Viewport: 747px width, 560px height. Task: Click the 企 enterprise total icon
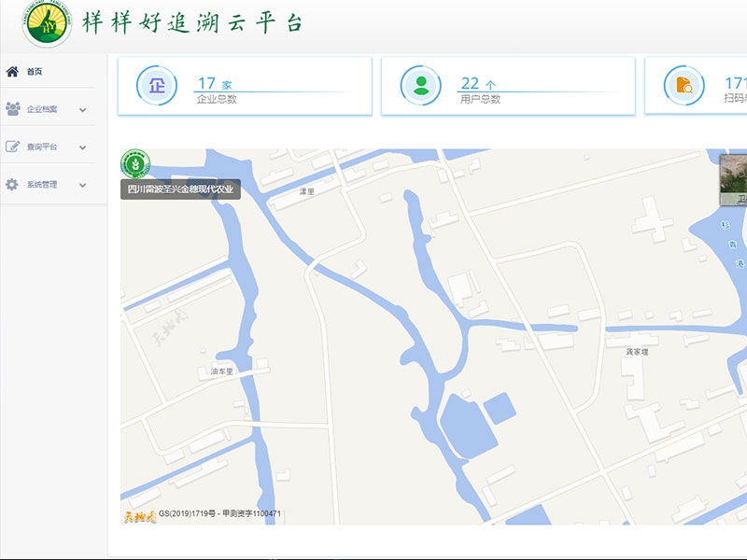pyautogui.click(x=156, y=86)
